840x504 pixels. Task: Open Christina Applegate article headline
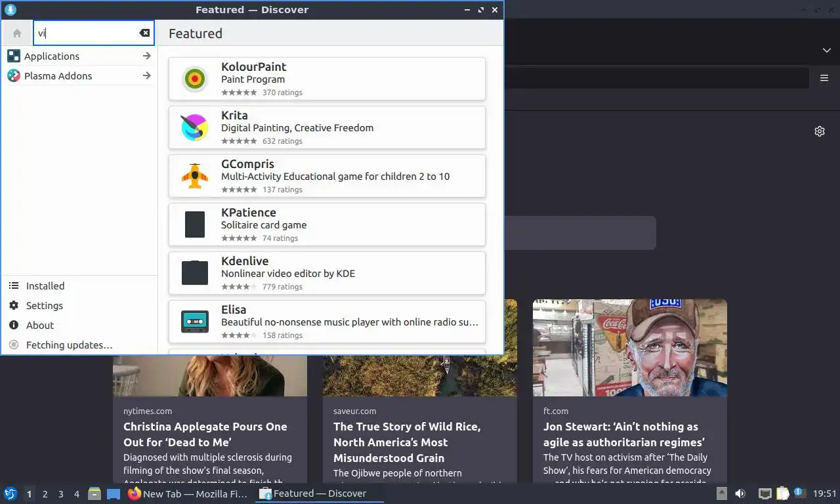tap(205, 434)
